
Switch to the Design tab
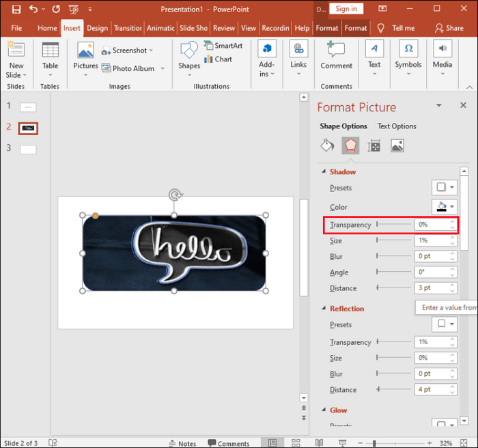coord(97,28)
